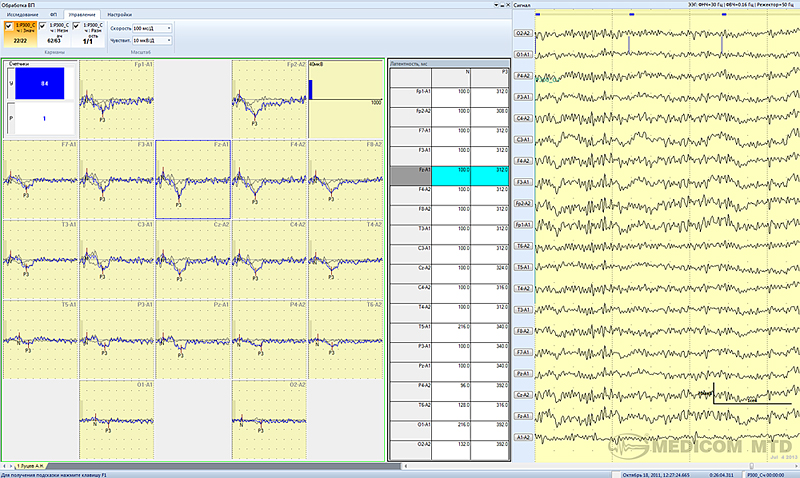This screenshot has width=800, height=478.
Task: Select the Управление ribbon tab
Action: pyautogui.click(x=82, y=15)
